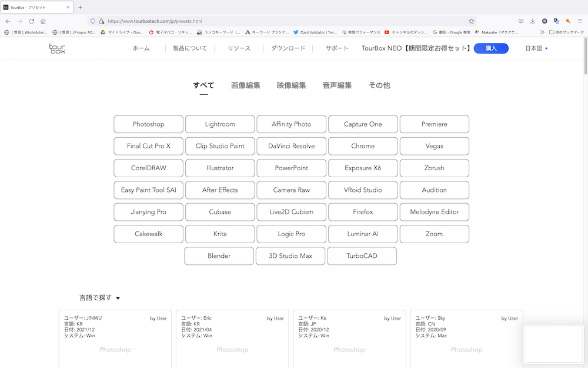Open the リソース menu
588x368 pixels.
pos(239,48)
